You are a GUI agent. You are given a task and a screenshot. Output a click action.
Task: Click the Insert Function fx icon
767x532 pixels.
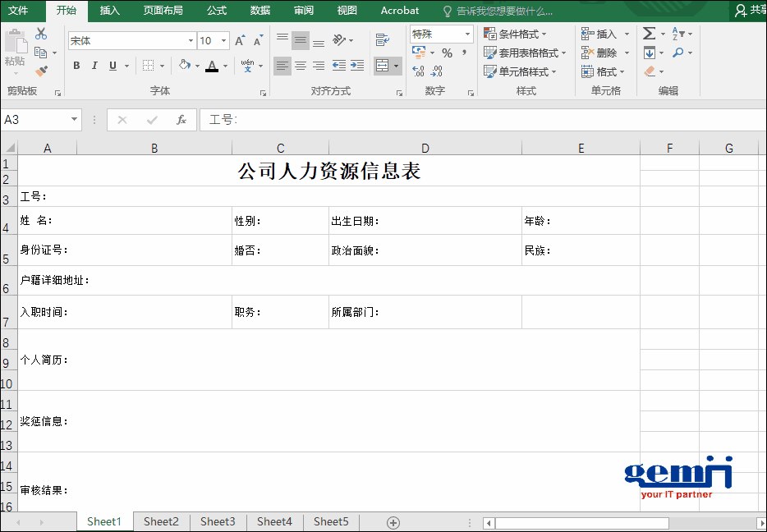tap(181, 120)
